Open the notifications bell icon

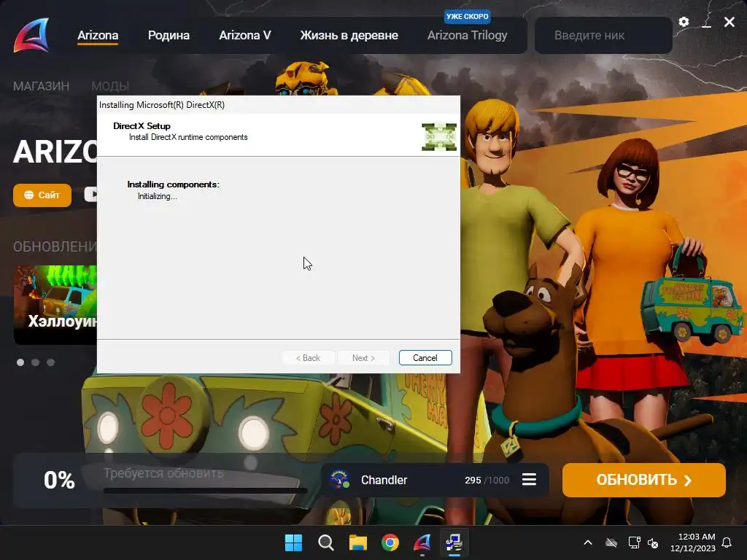pos(727,542)
